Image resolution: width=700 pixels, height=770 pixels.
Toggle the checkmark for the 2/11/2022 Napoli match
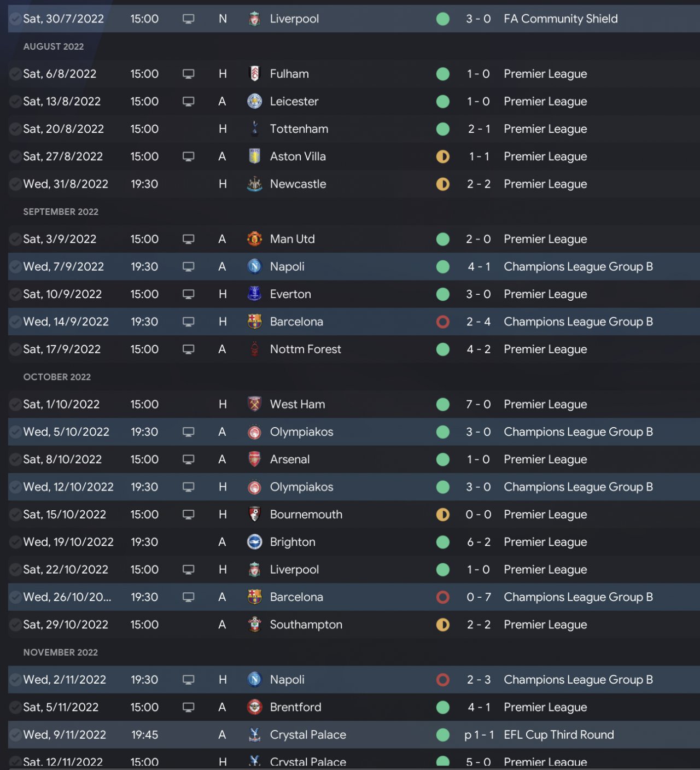15,680
